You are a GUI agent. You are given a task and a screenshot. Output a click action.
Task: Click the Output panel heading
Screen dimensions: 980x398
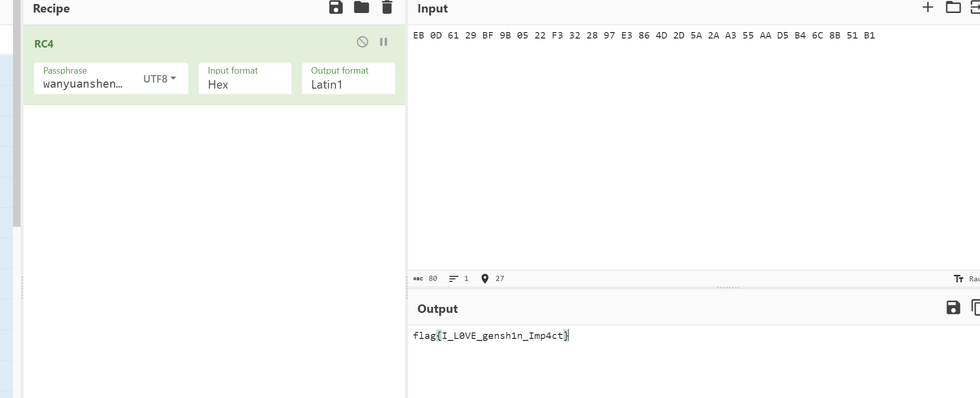pyautogui.click(x=438, y=309)
